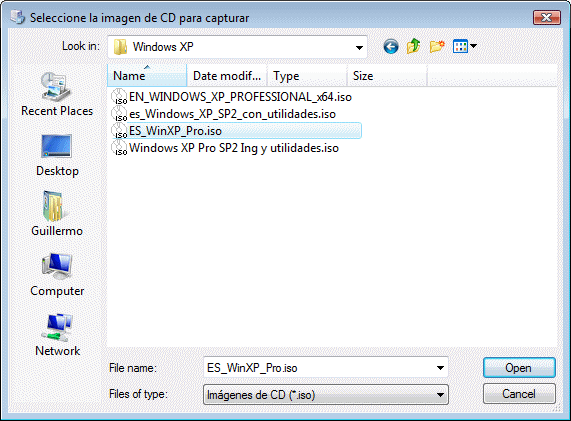Go to Desktop in the sidebar
Image resolution: width=571 pixels, height=421 pixels.
click(57, 156)
